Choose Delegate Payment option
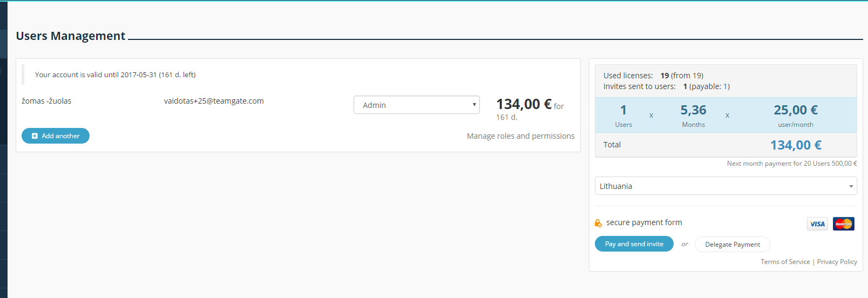Image resolution: width=868 pixels, height=298 pixels. tap(733, 245)
